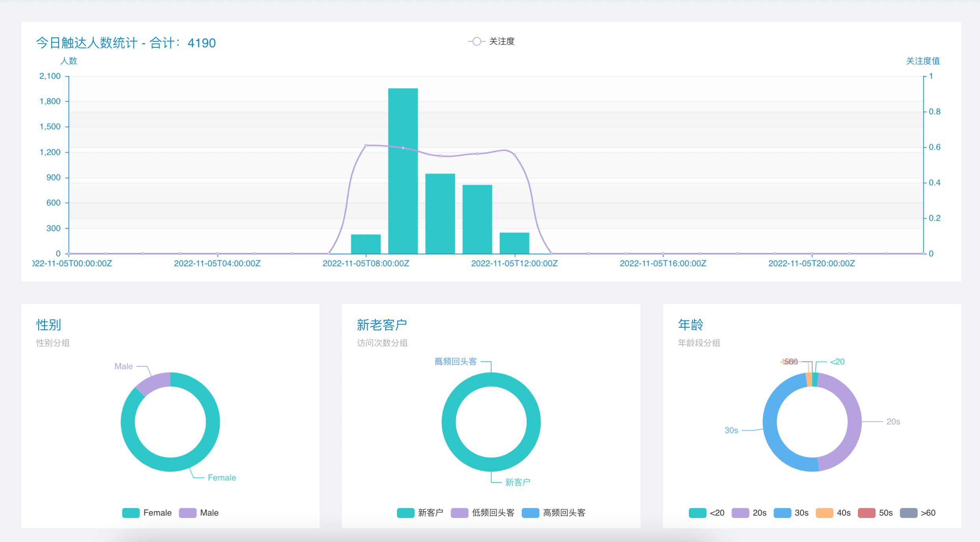This screenshot has width=980, height=542.
Task: Toggle the 高频回头客 legend item
Action: [554, 513]
